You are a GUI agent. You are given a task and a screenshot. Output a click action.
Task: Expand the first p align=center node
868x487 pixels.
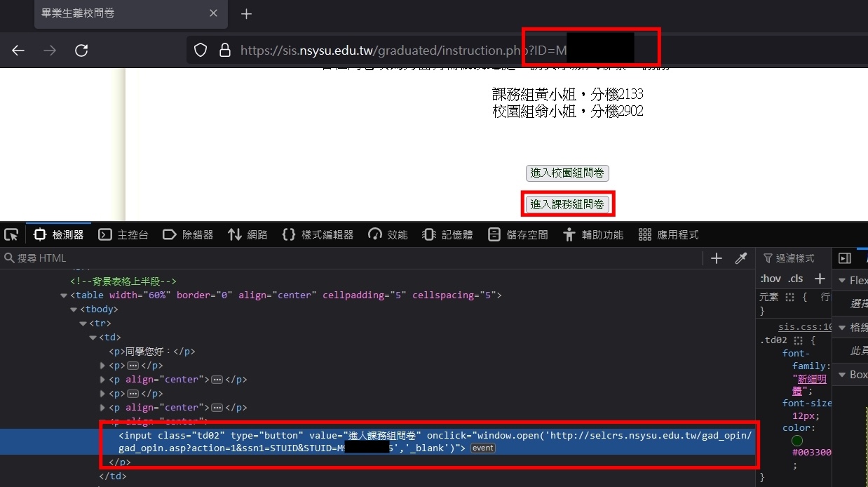pos(102,380)
